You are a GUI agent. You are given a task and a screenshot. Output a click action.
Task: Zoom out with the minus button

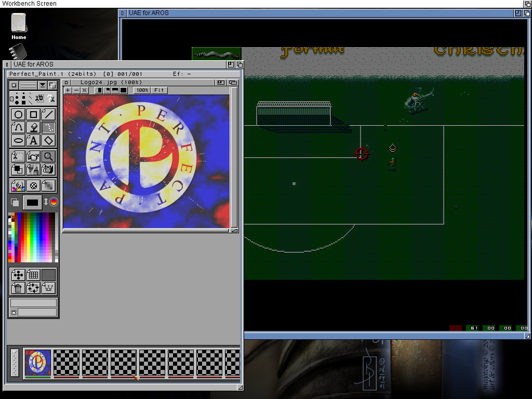pos(76,90)
